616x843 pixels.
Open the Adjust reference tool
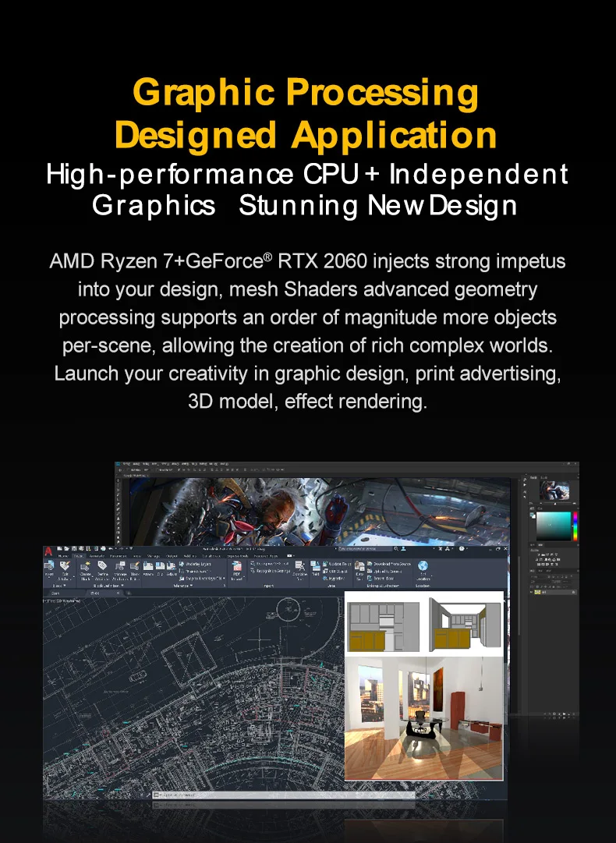[x=172, y=568]
